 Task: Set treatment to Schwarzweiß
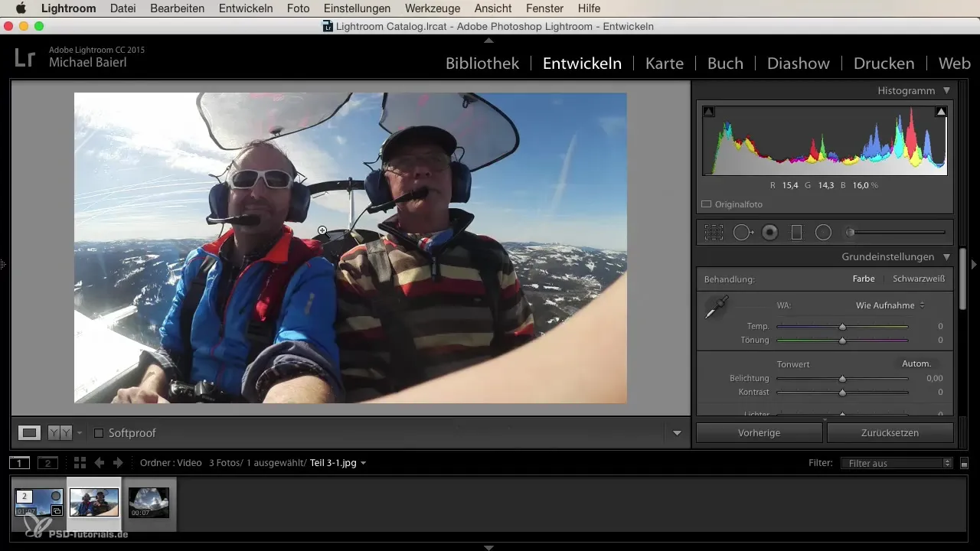pyautogui.click(x=919, y=279)
